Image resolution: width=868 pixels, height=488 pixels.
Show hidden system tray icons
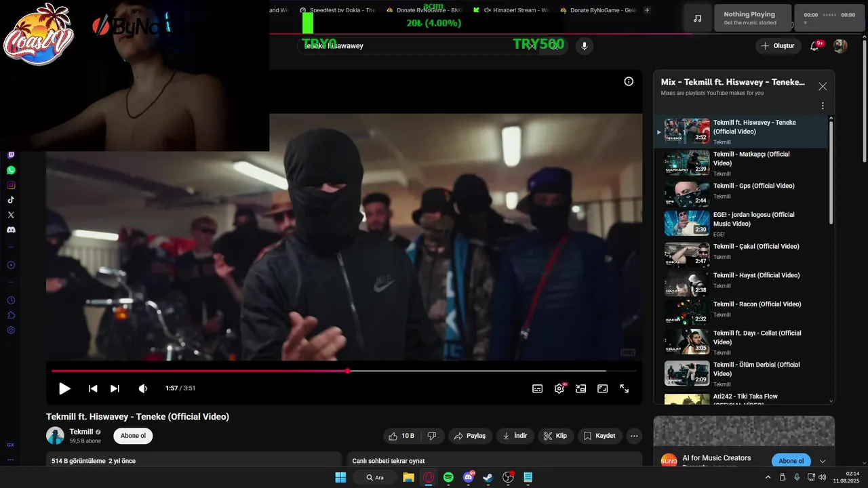(768, 477)
